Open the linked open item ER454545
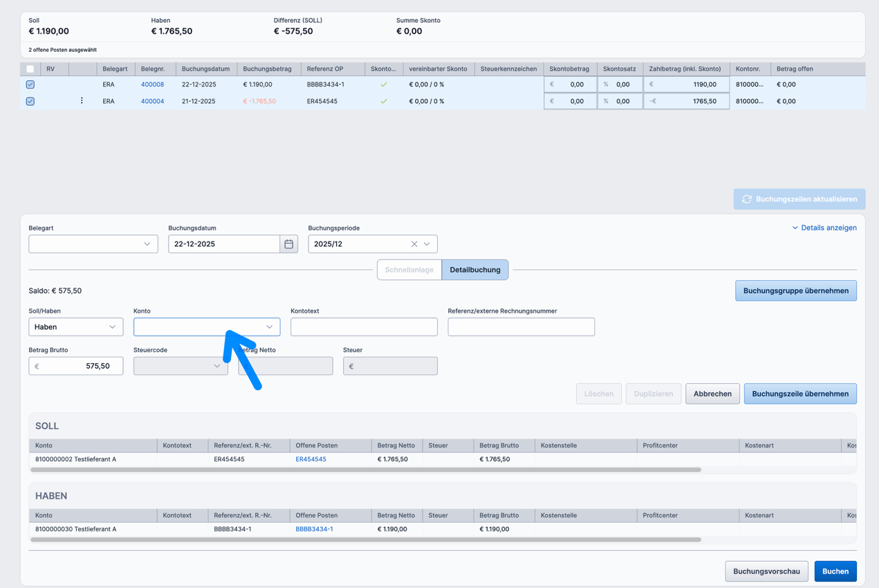Viewport: 879px width, 588px height. [x=311, y=459]
